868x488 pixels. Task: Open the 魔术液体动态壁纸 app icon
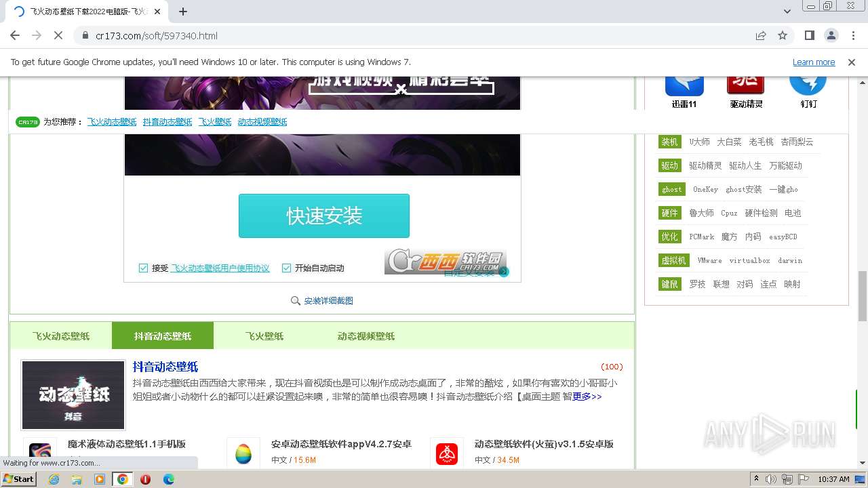point(40,453)
